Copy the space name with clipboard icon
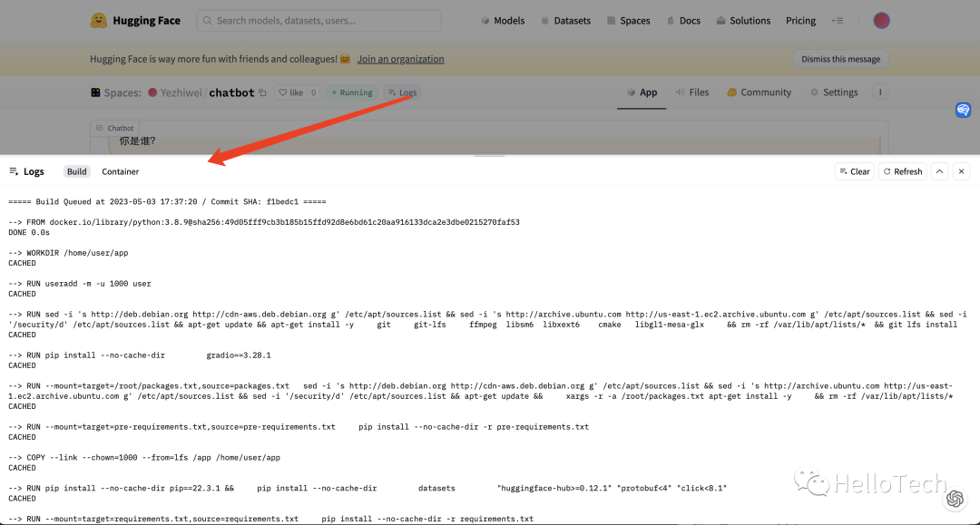 (262, 92)
